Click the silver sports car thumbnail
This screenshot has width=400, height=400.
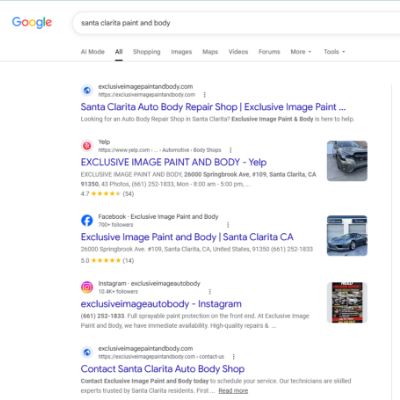pyautogui.click(x=347, y=236)
